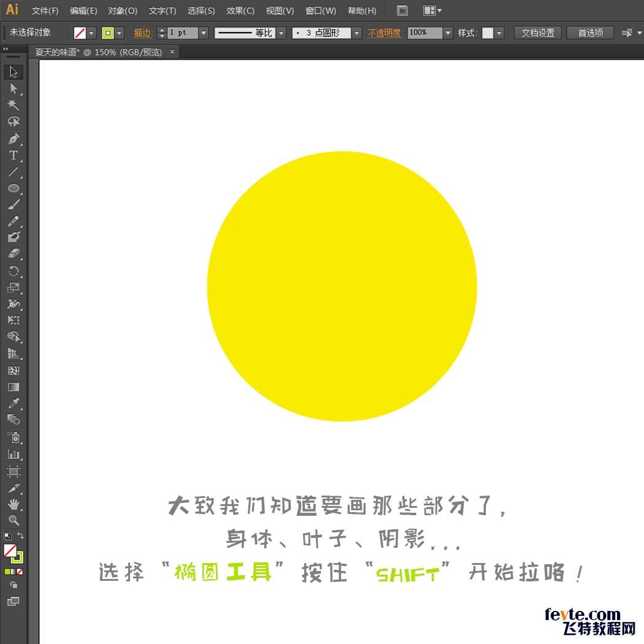
Task: Switch to solid Color mode in toolbox
Action: click(7, 572)
